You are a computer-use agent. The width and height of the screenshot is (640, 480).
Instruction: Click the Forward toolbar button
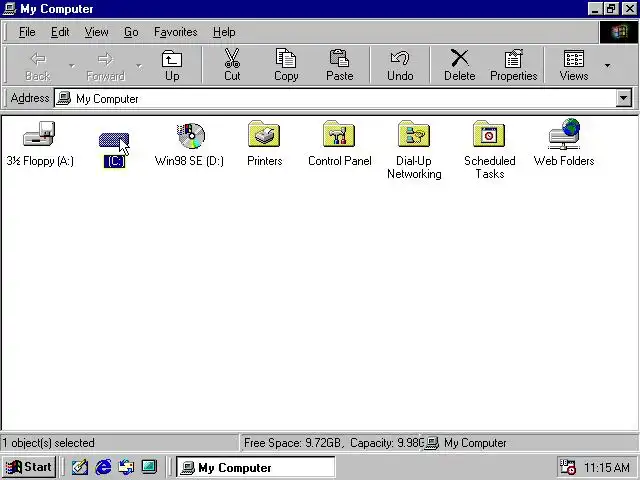(x=105, y=65)
